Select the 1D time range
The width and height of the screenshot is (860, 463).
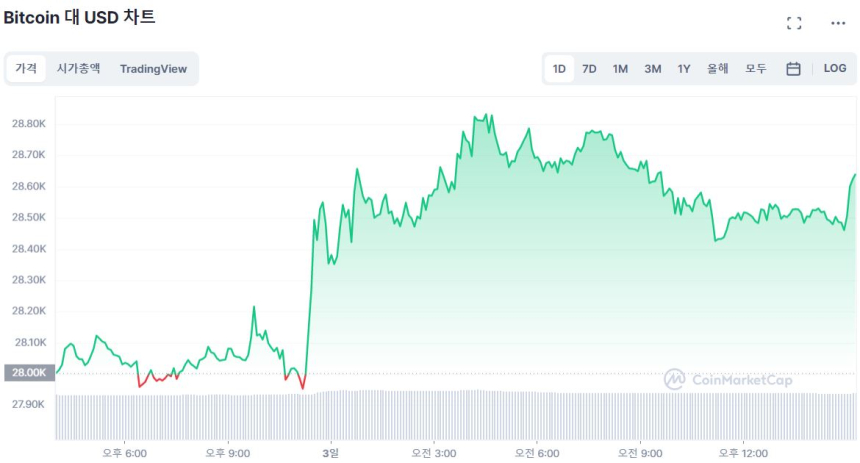[x=559, y=69]
